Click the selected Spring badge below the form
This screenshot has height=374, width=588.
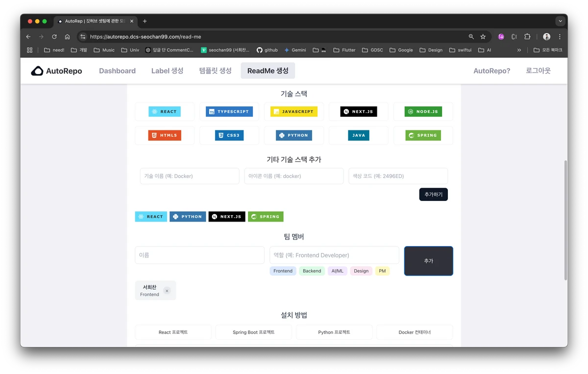[x=266, y=217]
